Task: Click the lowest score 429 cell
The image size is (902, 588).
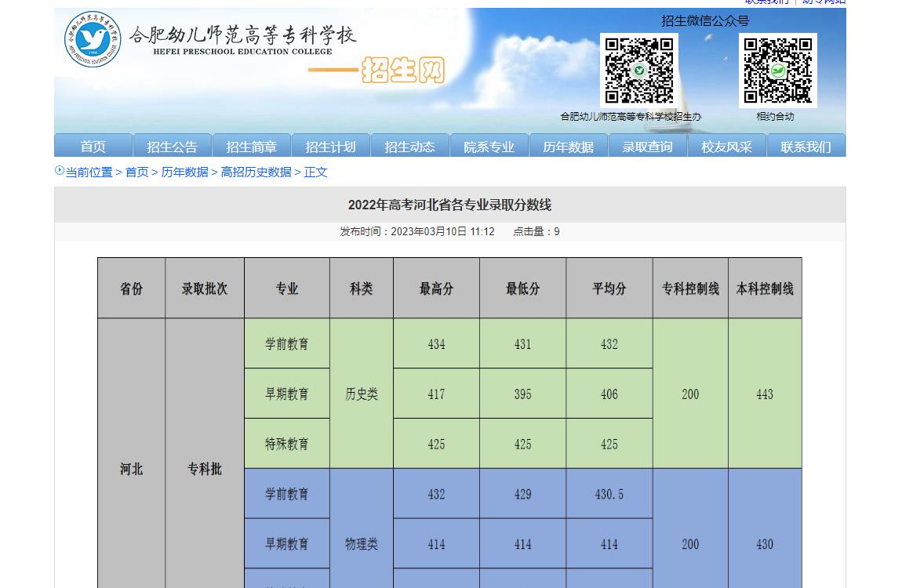Action: pyautogui.click(x=523, y=494)
